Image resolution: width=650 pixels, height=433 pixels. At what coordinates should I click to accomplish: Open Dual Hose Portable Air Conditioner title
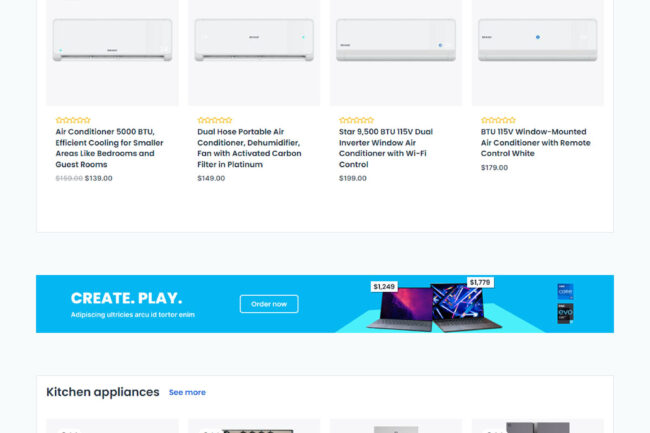(249, 148)
